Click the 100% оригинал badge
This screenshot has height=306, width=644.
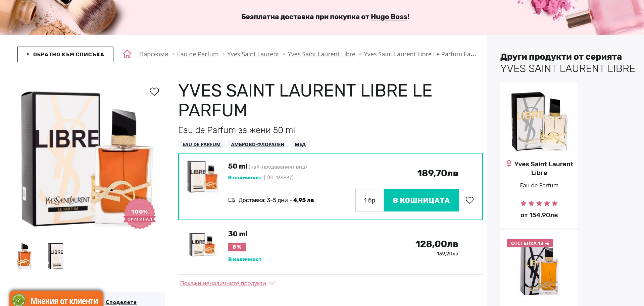point(140,215)
